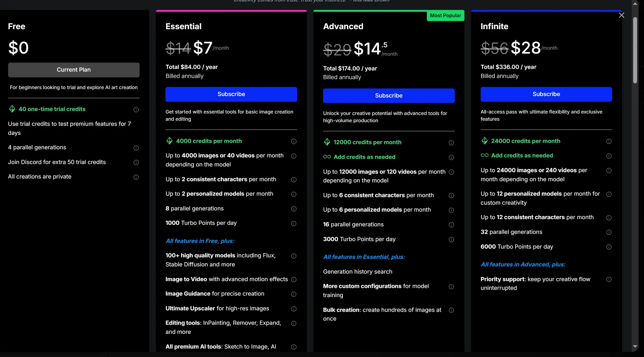Open info icon for 12000 credits per month
Screen dimensions: 644x357
tap(451, 143)
